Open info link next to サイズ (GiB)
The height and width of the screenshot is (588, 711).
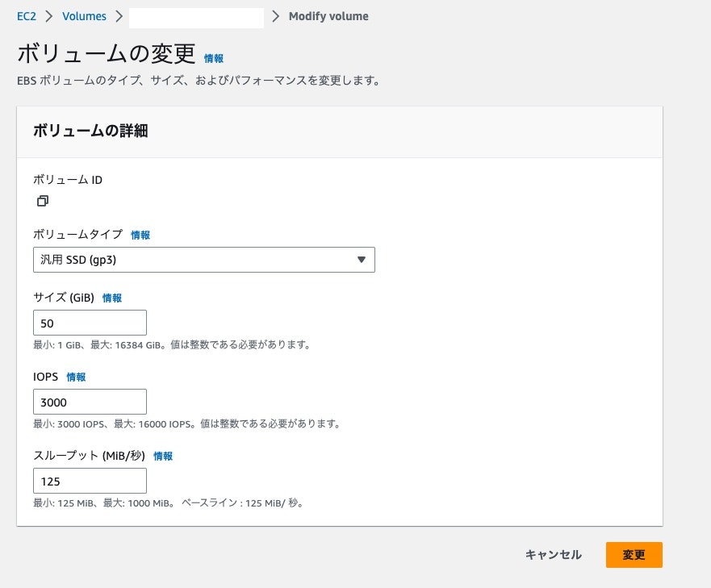112,297
